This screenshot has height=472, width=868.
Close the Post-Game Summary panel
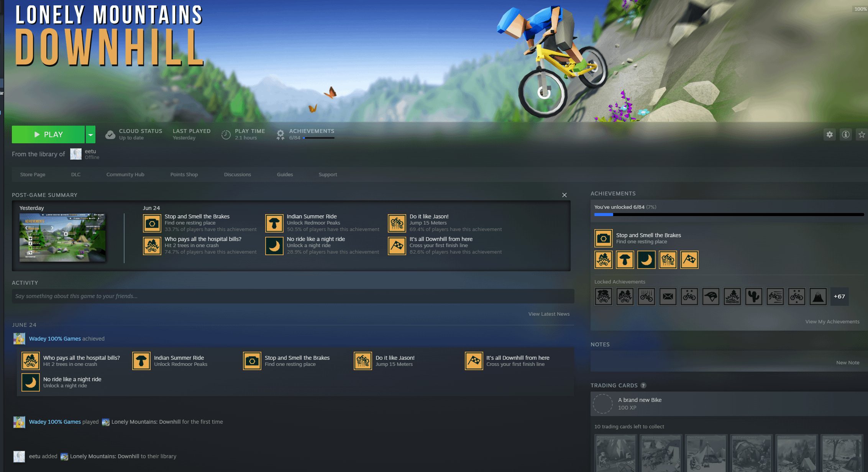pos(564,195)
